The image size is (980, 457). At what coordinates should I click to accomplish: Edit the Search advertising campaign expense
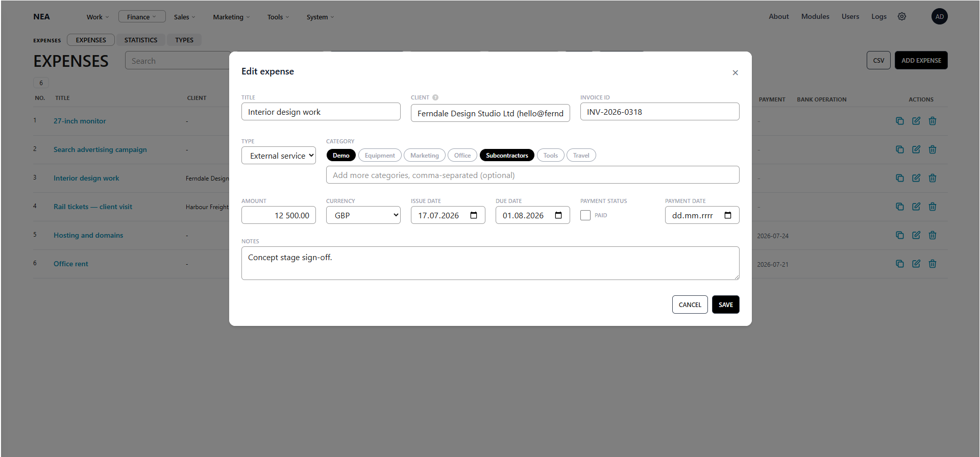(x=916, y=149)
